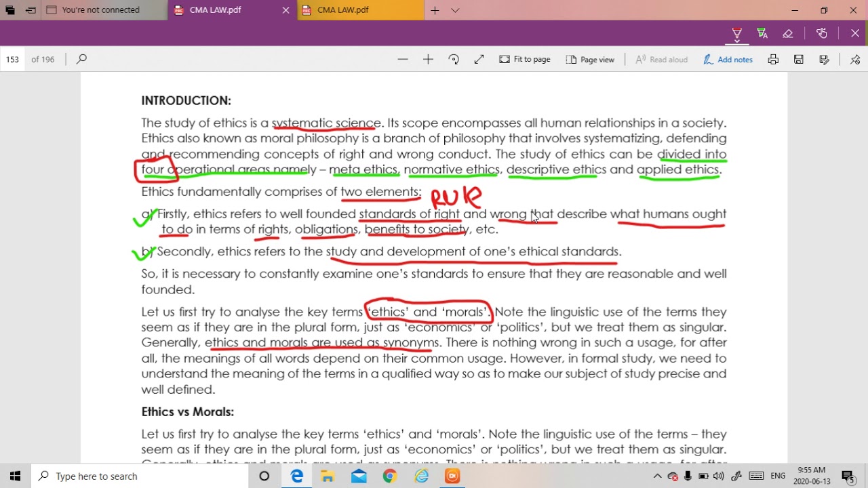Zoom out of the PDF page

(x=403, y=59)
